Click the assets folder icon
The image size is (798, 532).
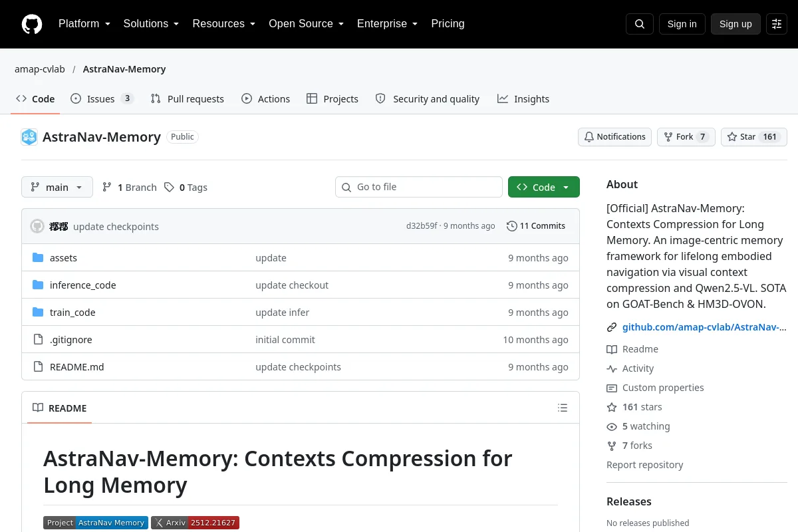[x=38, y=258]
